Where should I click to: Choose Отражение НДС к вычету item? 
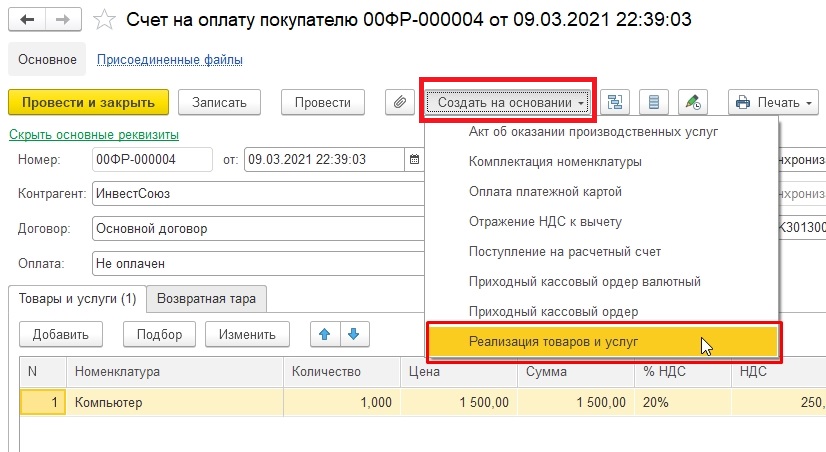click(x=601, y=222)
